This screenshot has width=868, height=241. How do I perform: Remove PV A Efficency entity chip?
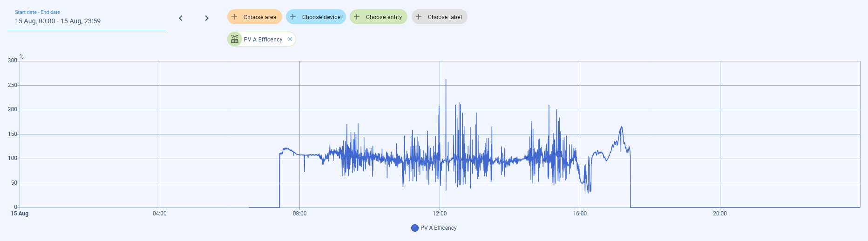coord(290,39)
